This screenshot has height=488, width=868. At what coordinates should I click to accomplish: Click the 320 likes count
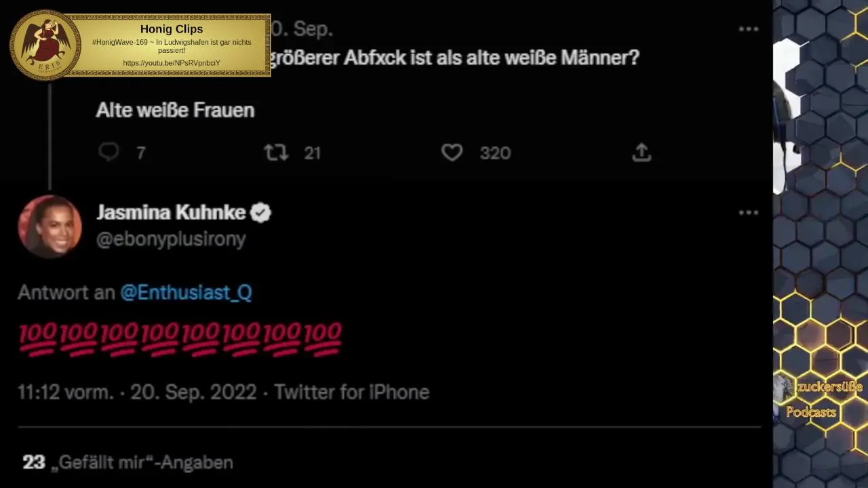(x=495, y=153)
